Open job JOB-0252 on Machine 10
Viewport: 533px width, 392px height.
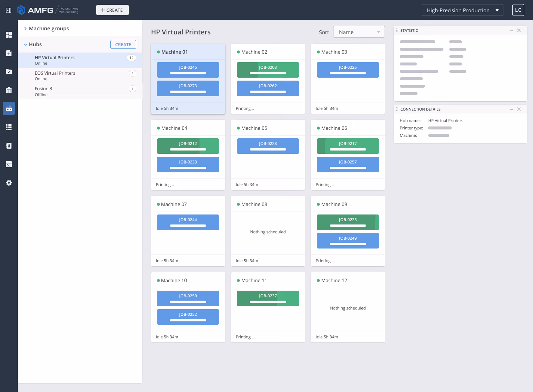(x=188, y=317)
